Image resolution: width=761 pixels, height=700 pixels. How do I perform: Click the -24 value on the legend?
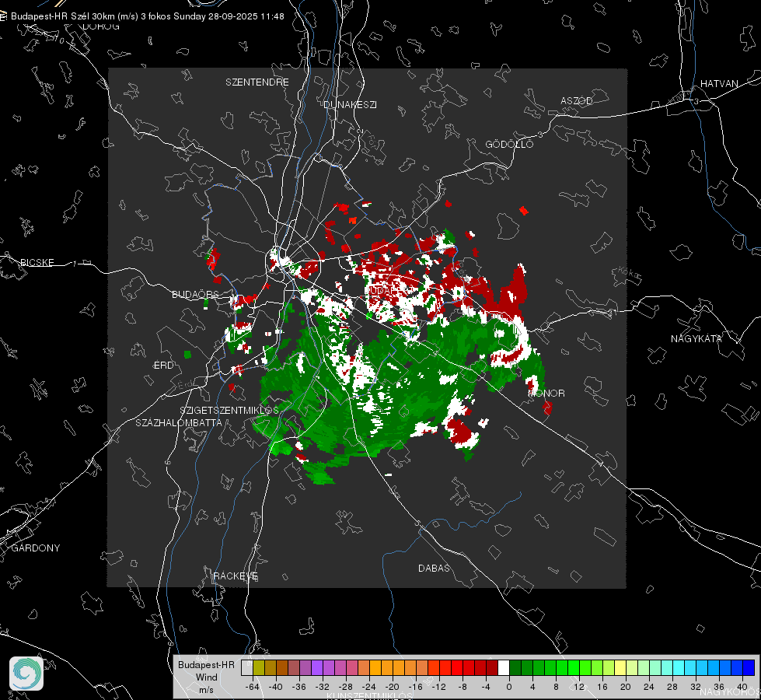point(369,687)
